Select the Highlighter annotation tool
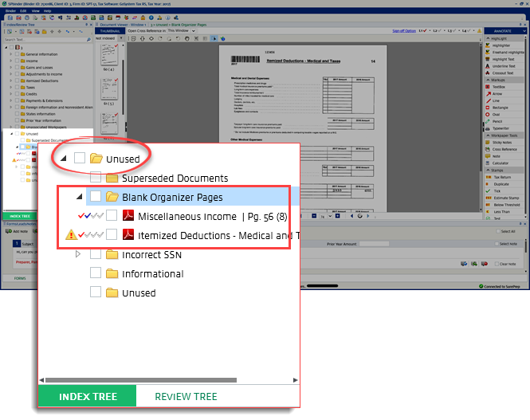Viewport: 530px width, 420px height. coord(502,45)
